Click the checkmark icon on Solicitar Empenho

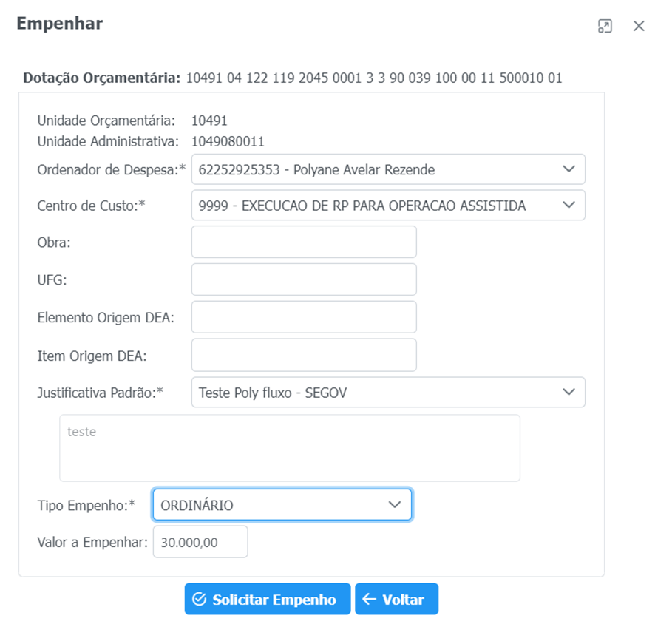(199, 600)
